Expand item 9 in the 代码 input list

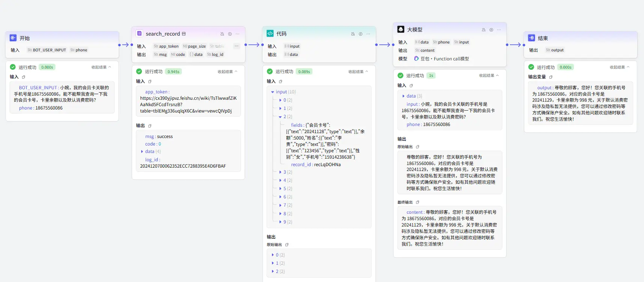tap(280, 222)
